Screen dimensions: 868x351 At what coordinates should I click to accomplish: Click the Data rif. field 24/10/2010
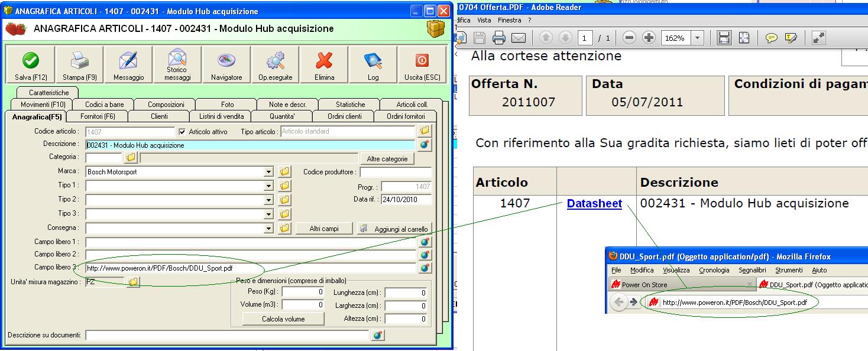[406, 200]
